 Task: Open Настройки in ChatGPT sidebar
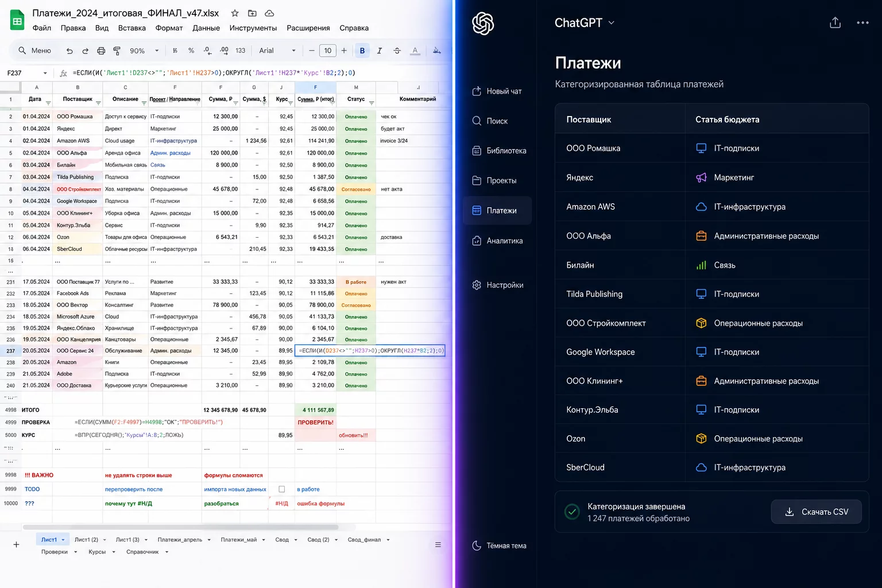click(497, 285)
